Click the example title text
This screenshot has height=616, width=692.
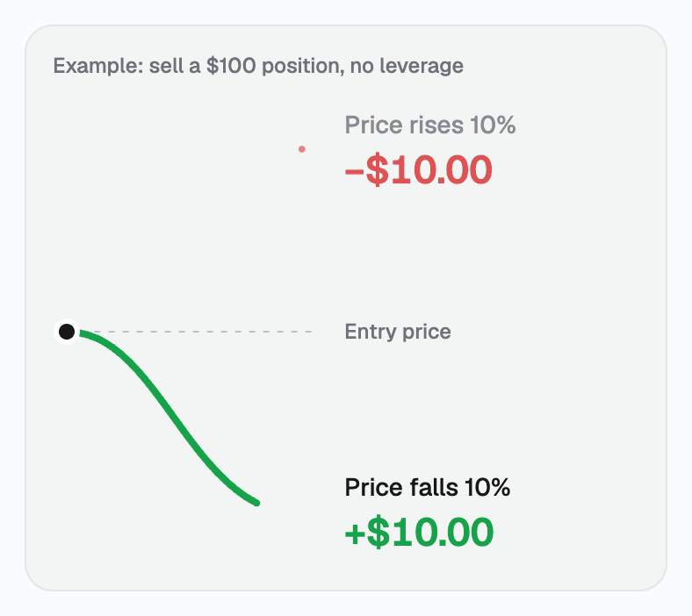258,66
